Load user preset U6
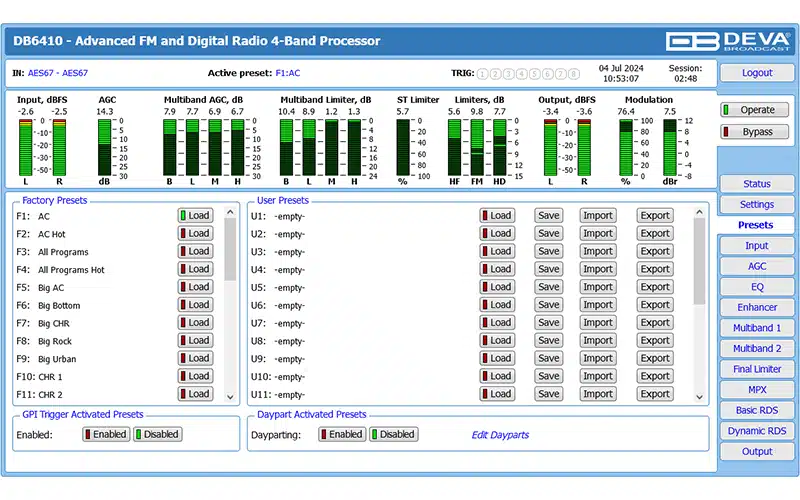This screenshot has width=800, height=500. coord(497,305)
